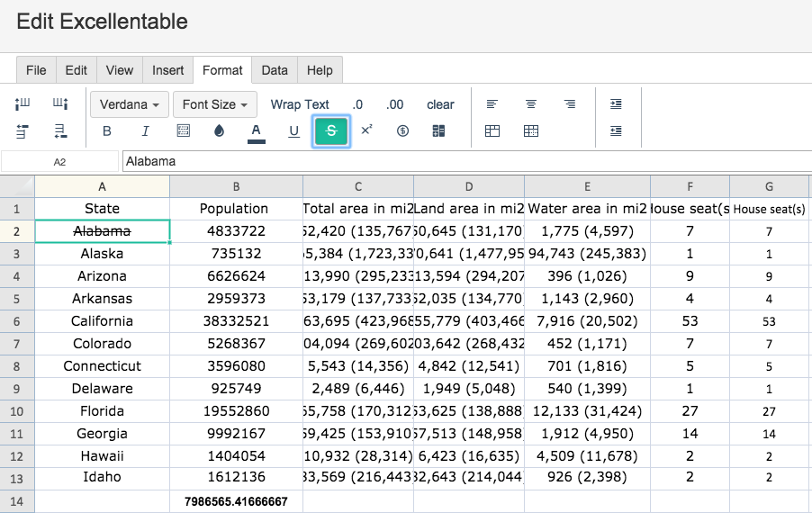The image size is (812, 513).
Task: Align text to the right
Action: (570, 104)
